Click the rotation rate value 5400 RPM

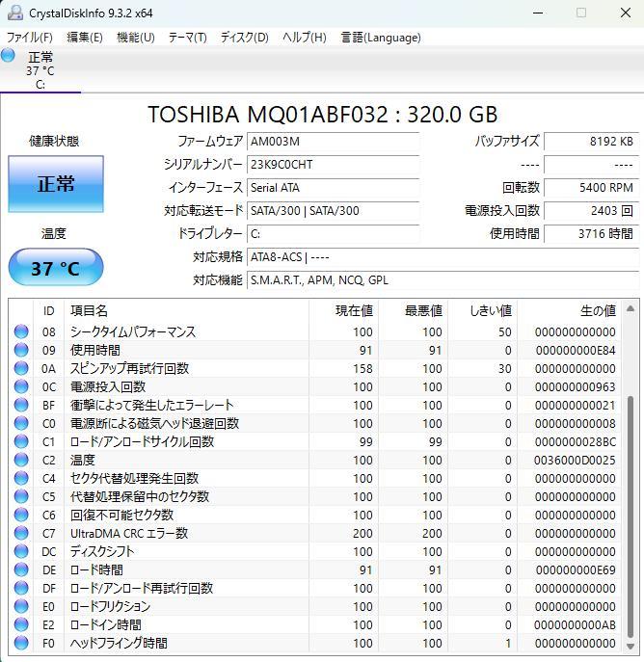tap(591, 188)
